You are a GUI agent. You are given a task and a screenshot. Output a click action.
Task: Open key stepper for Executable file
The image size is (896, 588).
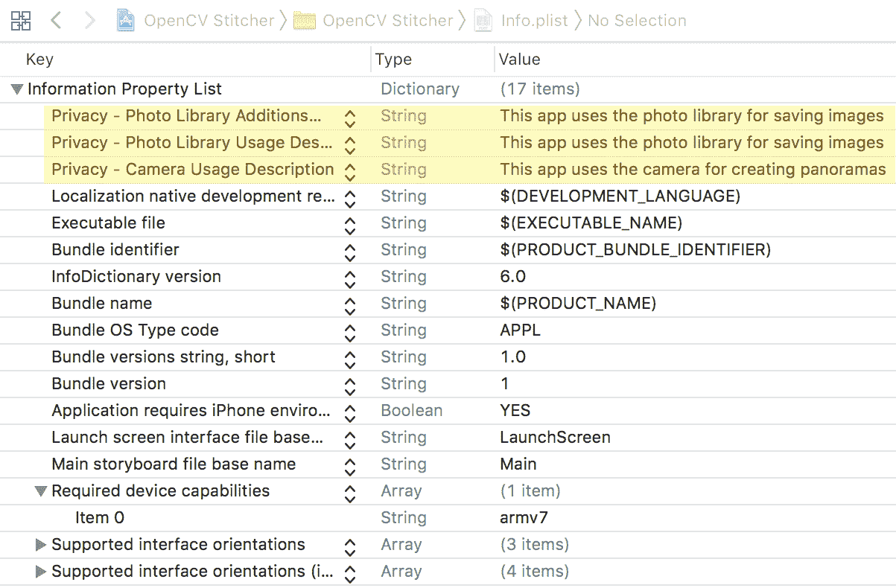[349, 224]
